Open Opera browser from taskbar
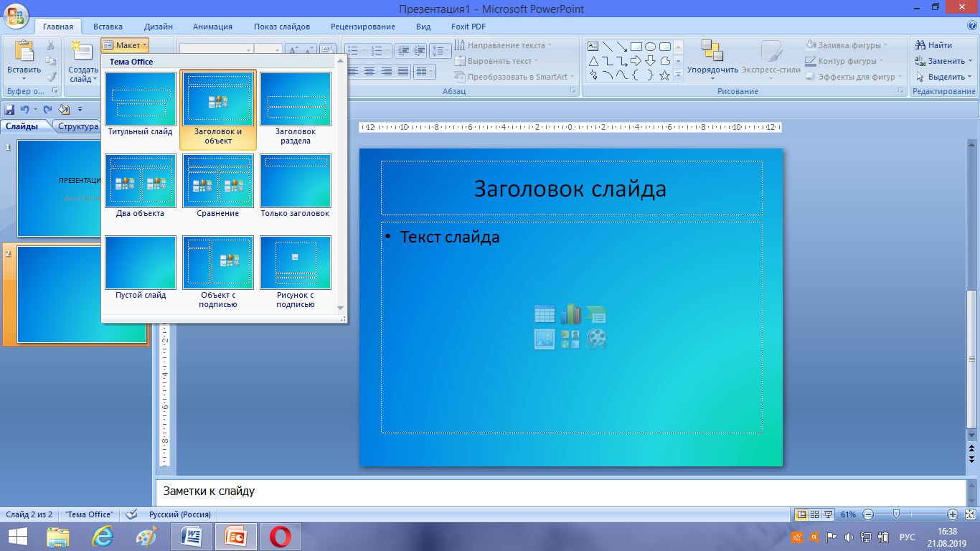Screen dimensions: 980x551 (281, 537)
